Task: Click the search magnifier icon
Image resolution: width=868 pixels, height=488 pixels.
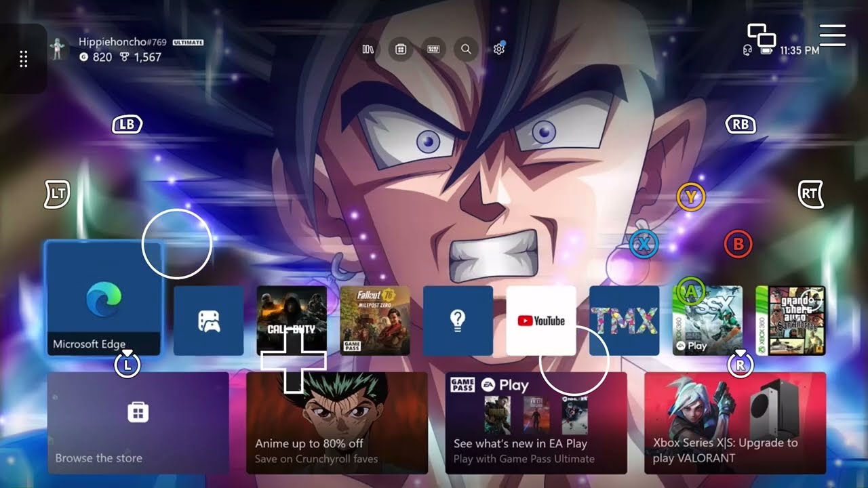Action: pos(466,49)
